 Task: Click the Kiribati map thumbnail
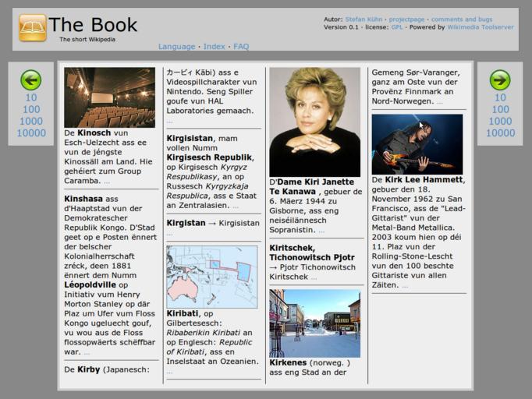211,277
